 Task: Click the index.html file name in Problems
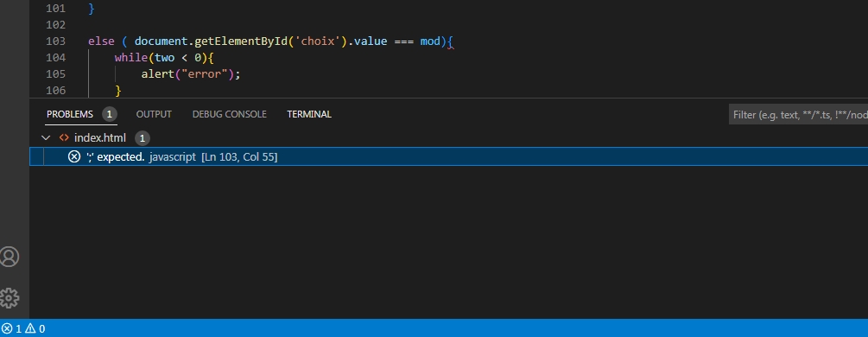[x=100, y=137]
